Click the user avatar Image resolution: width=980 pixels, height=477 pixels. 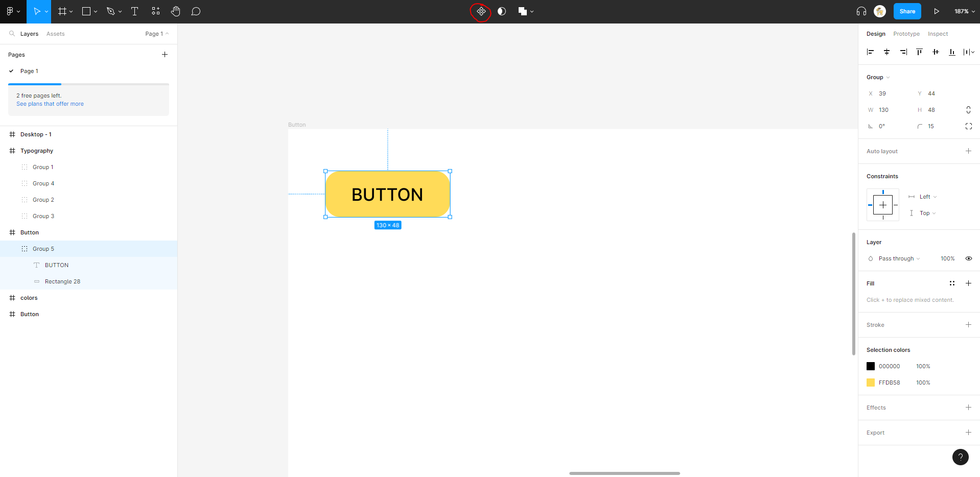point(880,11)
